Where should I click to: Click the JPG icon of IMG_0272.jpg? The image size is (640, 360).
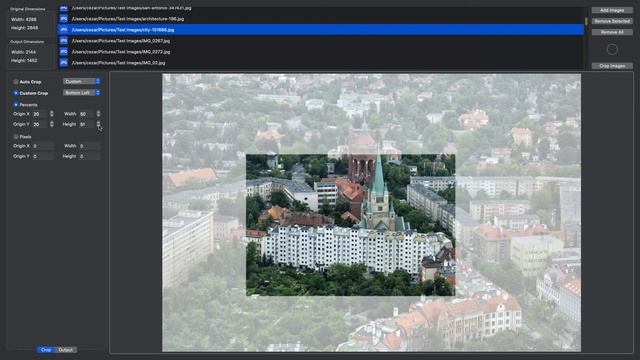click(x=64, y=52)
